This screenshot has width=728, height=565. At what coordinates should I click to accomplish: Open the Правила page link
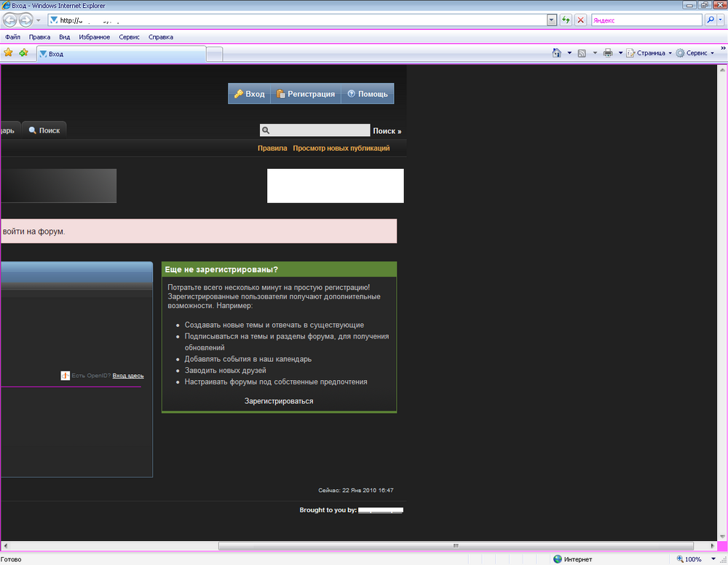point(272,147)
